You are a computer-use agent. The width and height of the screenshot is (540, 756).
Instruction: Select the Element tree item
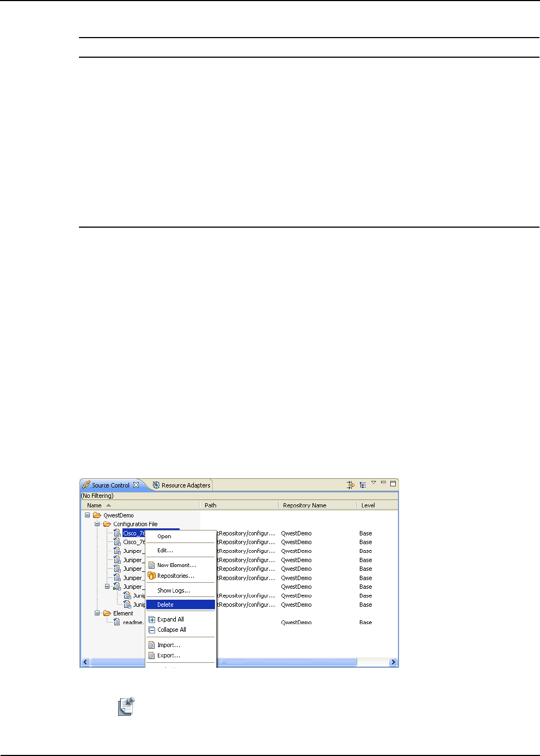(x=123, y=613)
